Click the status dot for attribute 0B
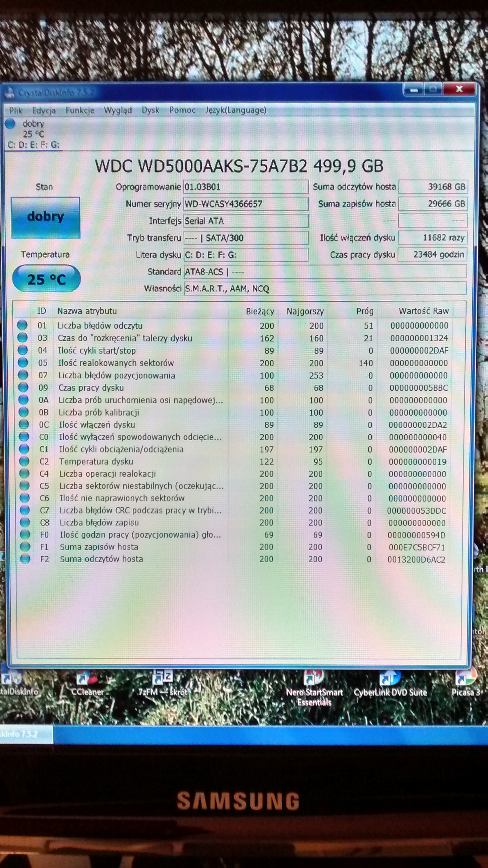Screen dimensions: 488x868 23,412
